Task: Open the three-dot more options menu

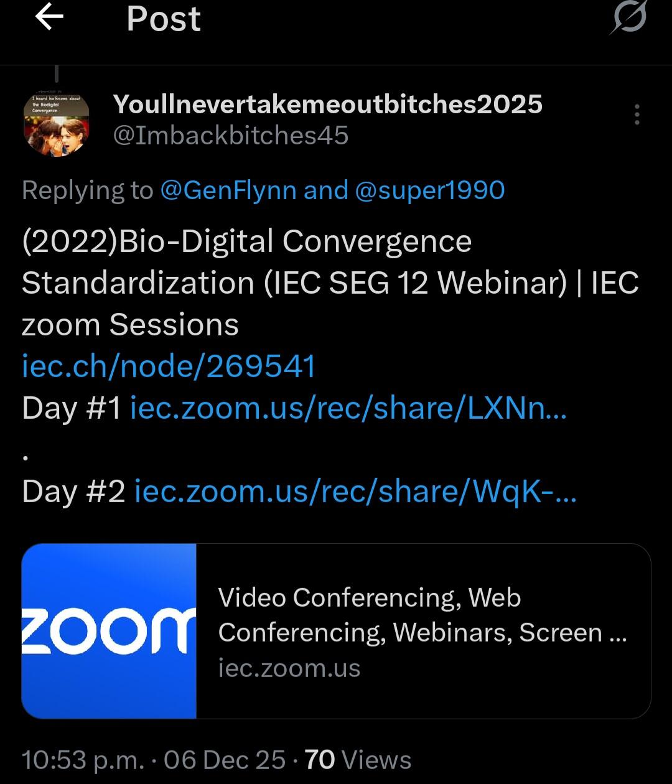Action: (637, 115)
